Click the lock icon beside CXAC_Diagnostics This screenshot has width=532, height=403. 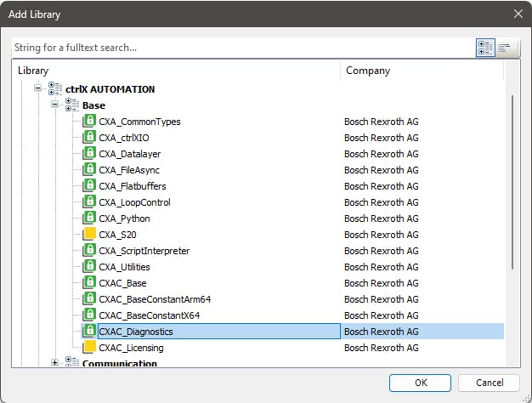click(89, 331)
